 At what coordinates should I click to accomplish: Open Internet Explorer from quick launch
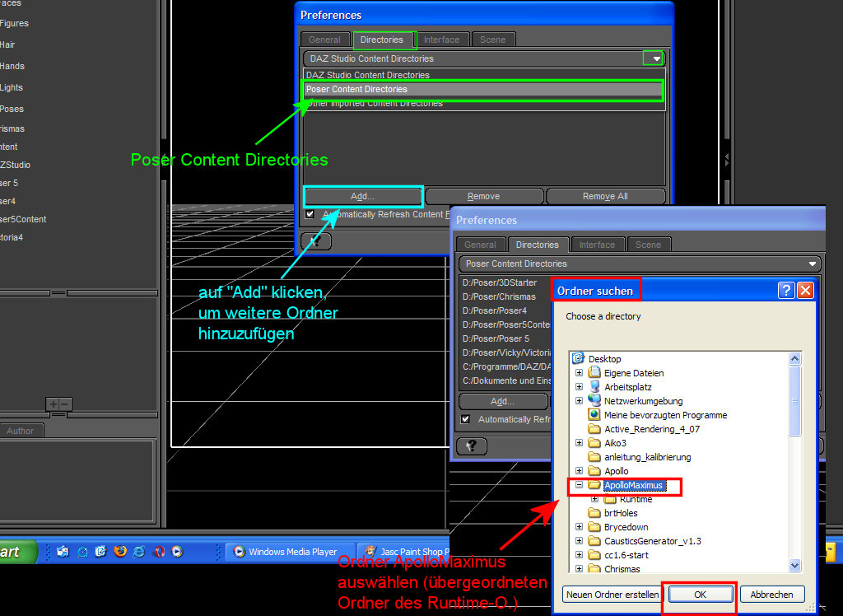139,552
